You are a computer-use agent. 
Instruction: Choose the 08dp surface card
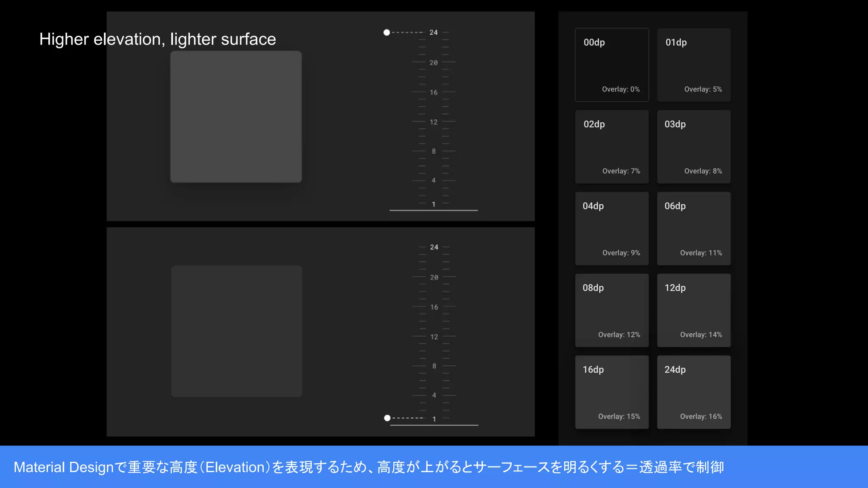[612, 310]
